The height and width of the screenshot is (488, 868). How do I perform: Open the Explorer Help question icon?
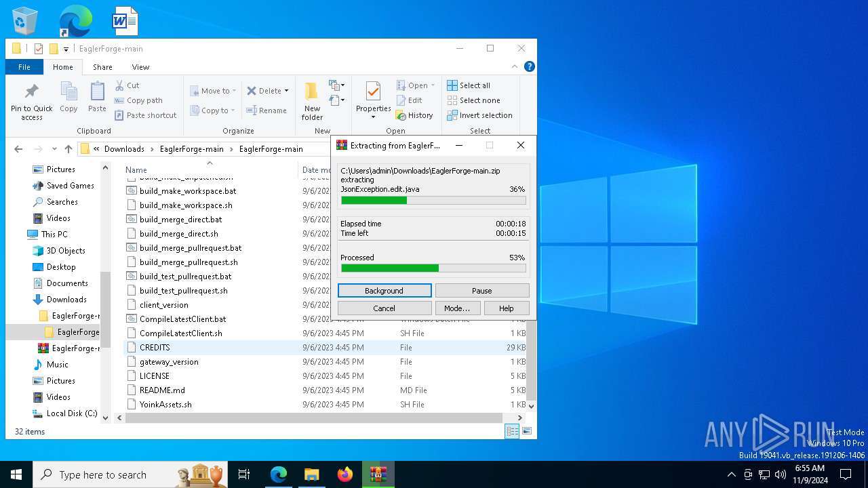click(x=530, y=66)
